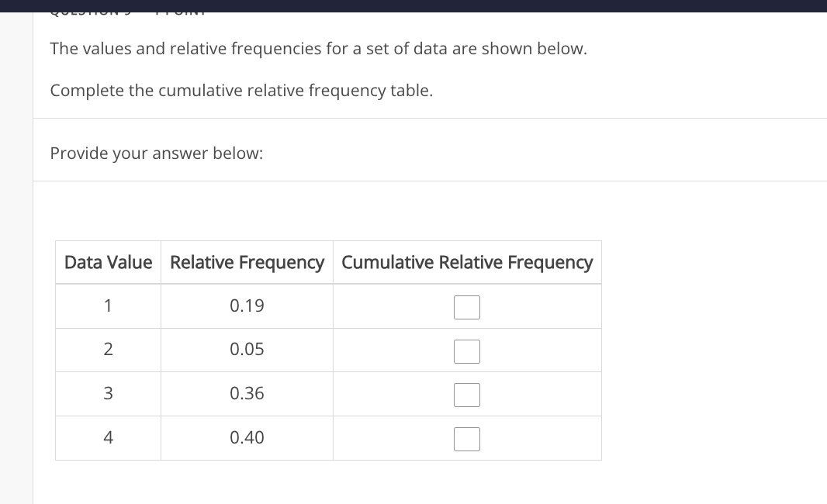The image size is (827, 504).
Task: Select the 0.19 relative frequency cell
Action: point(247,306)
